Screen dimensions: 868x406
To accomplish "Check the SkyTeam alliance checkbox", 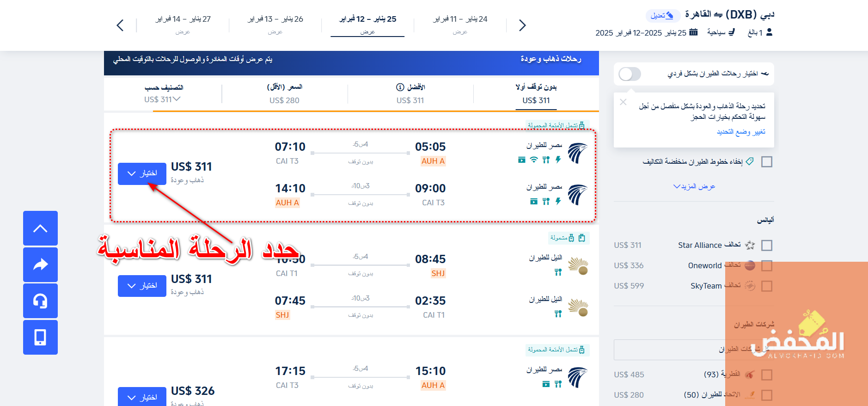I will 767,286.
